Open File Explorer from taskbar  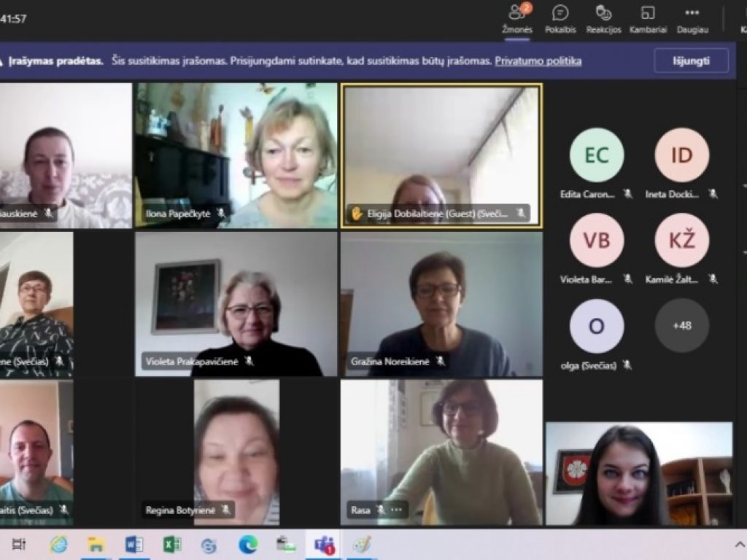(x=96, y=544)
